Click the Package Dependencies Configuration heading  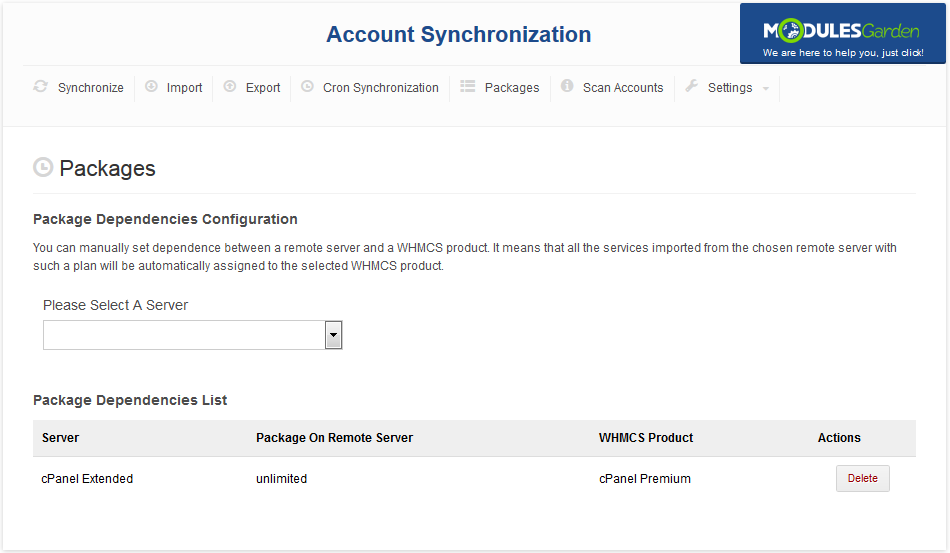pos(165,219)
